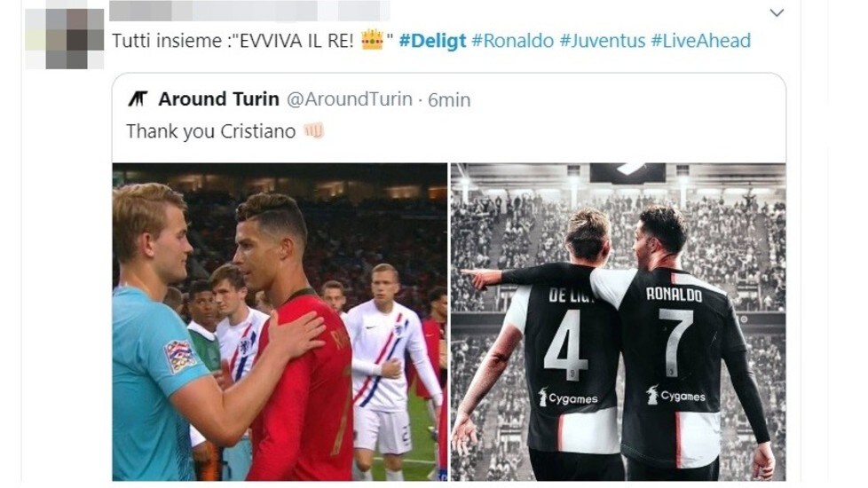Open the left photo of players greeting

click(280, 321)
